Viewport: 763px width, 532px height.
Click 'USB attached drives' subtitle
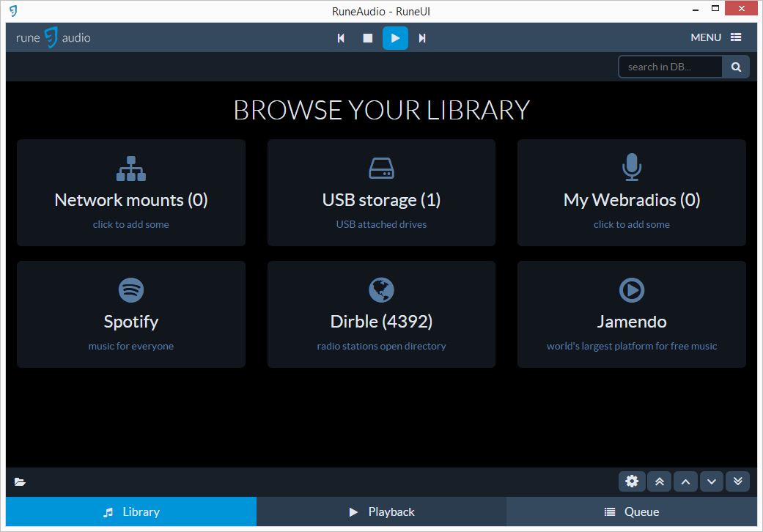pyautogui.click(x=381, y=224)
